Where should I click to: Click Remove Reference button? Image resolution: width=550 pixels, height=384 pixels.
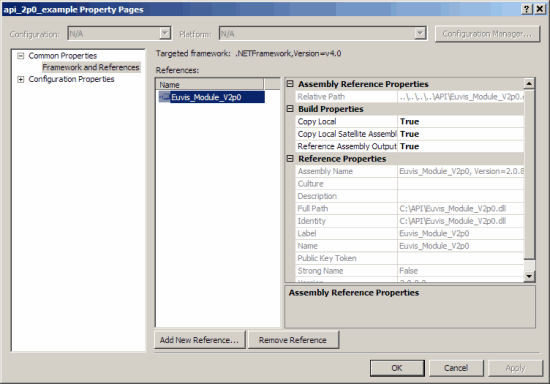point(293,340)
